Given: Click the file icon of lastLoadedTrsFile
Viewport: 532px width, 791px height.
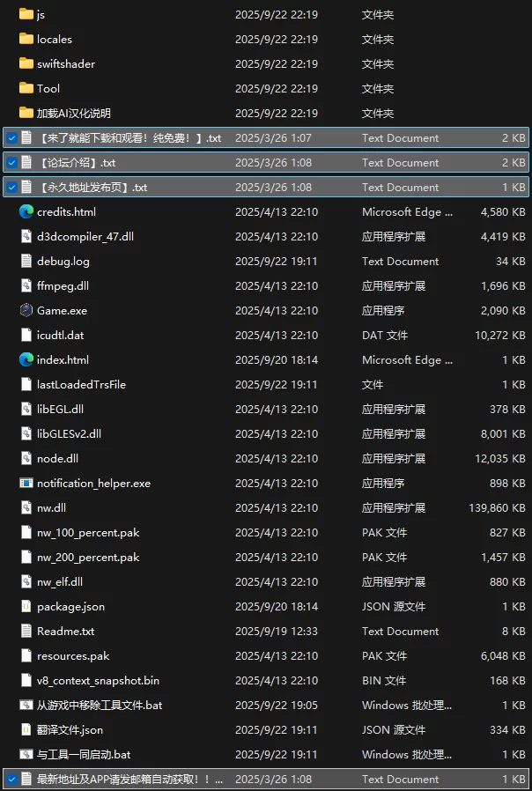Looking at the screenshot, I should (26, 384).
